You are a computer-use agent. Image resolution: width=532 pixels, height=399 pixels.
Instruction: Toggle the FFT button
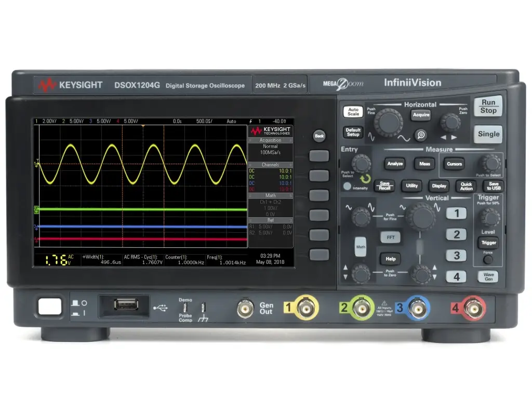coord(391,237)
